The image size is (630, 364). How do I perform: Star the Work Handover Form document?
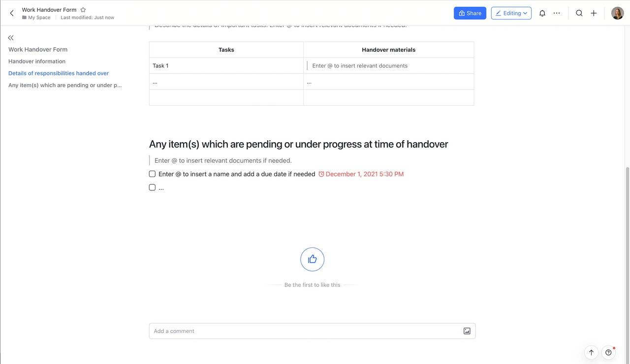pyautogui.click(x=83, y=10)
